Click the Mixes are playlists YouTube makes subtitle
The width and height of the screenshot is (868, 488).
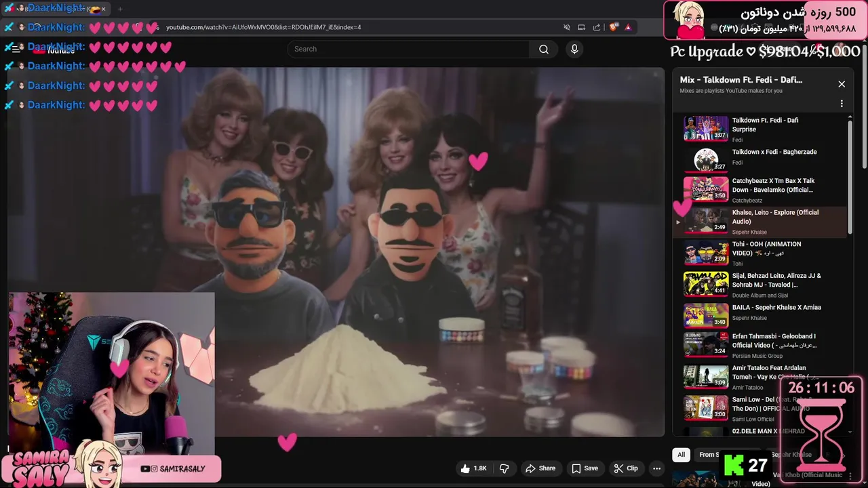click(731, 91)
